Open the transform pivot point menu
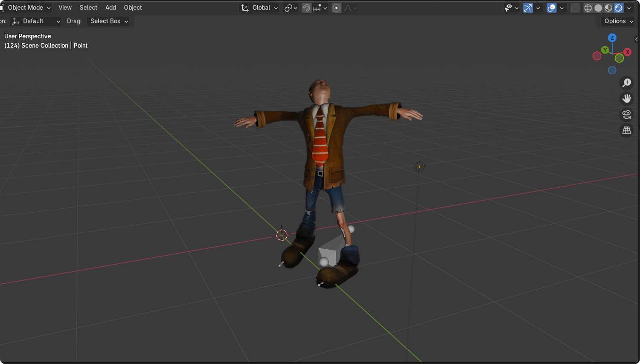Image resolution: width=640 pixels, height=364 pixels. click(x=291, y=8)
